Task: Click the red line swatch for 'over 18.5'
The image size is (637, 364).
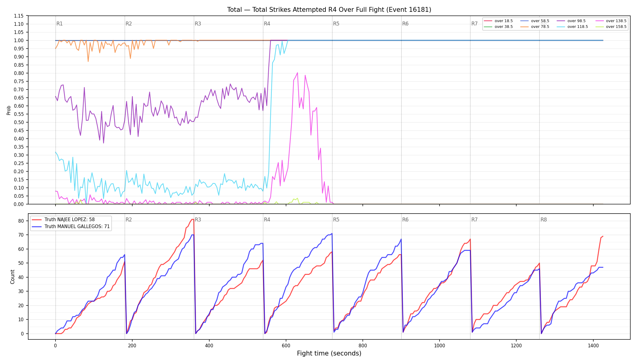Action: 488,21
